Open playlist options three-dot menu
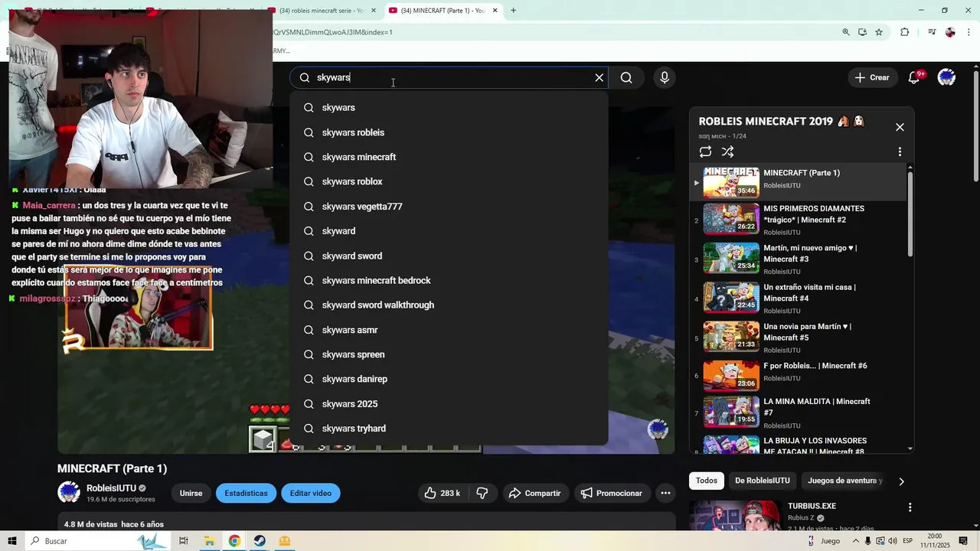The width and height of the screenshot is (980, 551). (x=900, y=152)
